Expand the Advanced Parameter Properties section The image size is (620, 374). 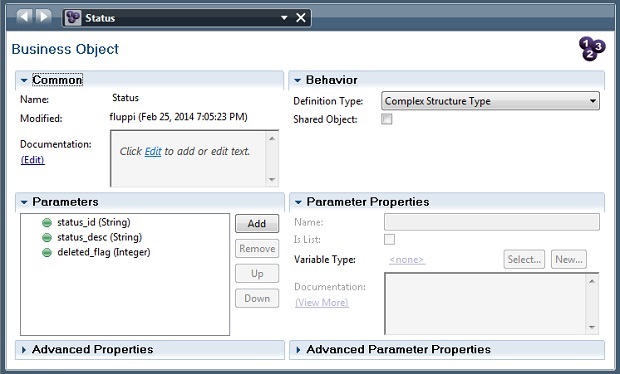[x=298, y=350]
